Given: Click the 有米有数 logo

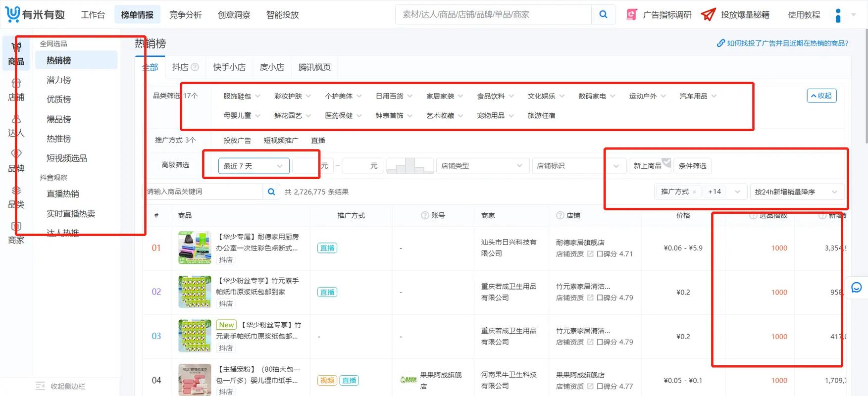Looking at the screenshot, I should 36,14.
